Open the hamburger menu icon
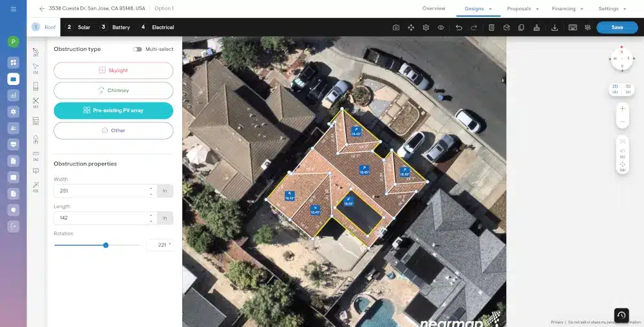 click(x=14, y=9)
